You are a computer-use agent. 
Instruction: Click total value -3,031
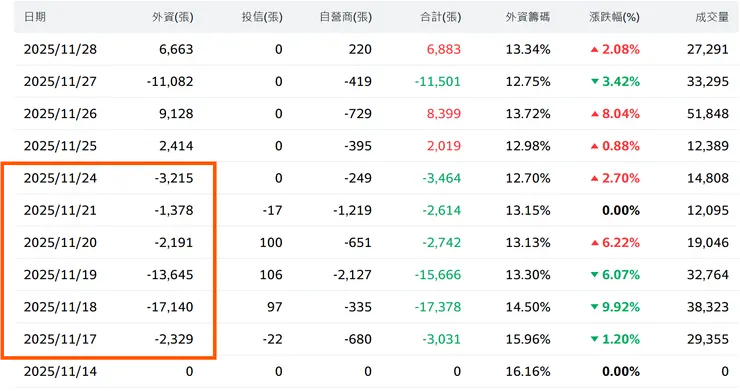tap(441, 339)
